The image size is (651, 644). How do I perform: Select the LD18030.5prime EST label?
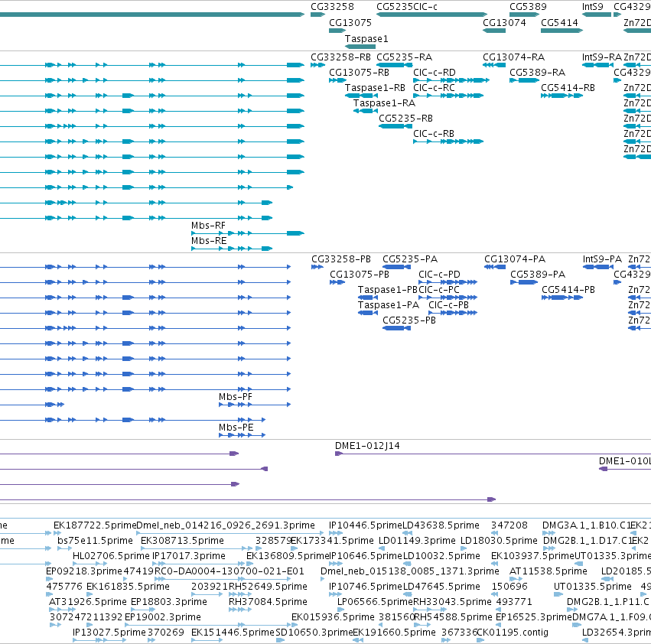coord(499,541)
